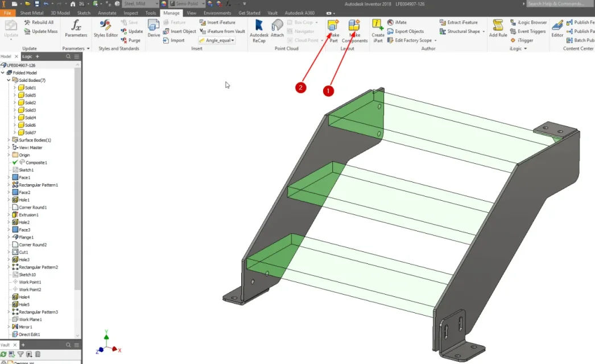
Task: Click the Attach point cloud icon
Action: [x=277, y=26]
